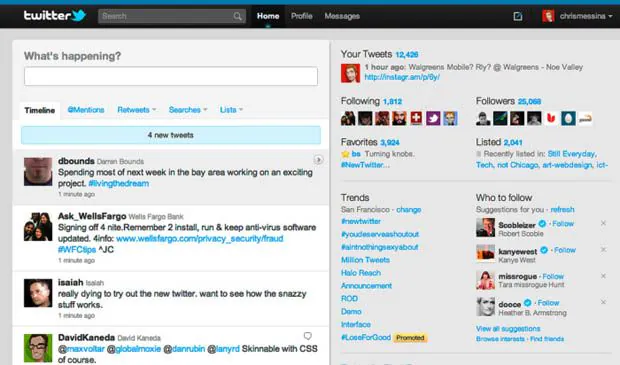The height and width of the screenshot is (365, 620).
Task: Dismiss Scobleizer suggestion with X
Action: (x=603, y=223)
